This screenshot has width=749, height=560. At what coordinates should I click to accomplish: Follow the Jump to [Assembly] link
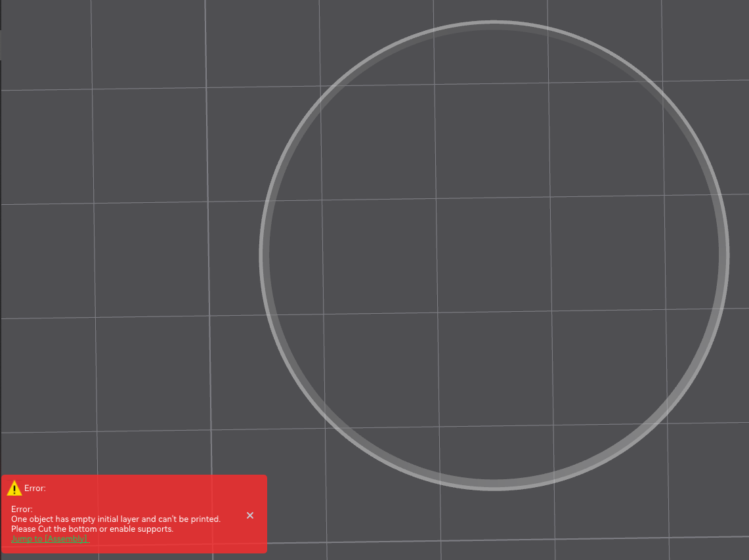click(50, 539)
